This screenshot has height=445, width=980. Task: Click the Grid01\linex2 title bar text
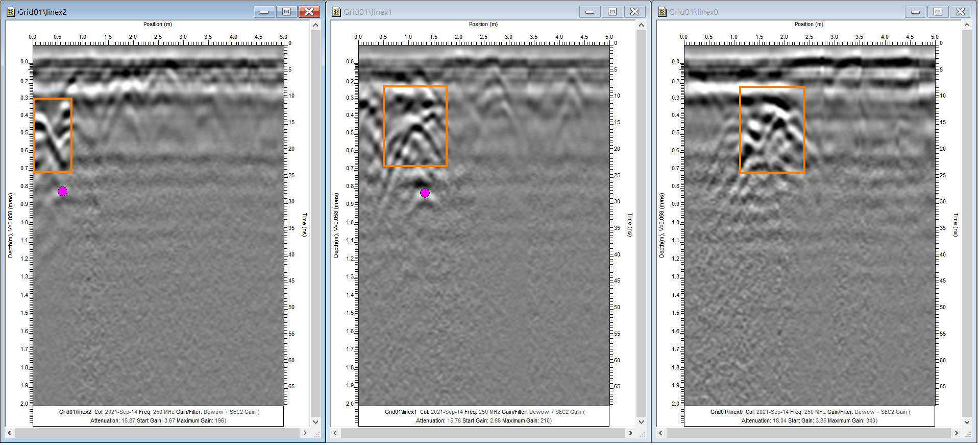42,12
